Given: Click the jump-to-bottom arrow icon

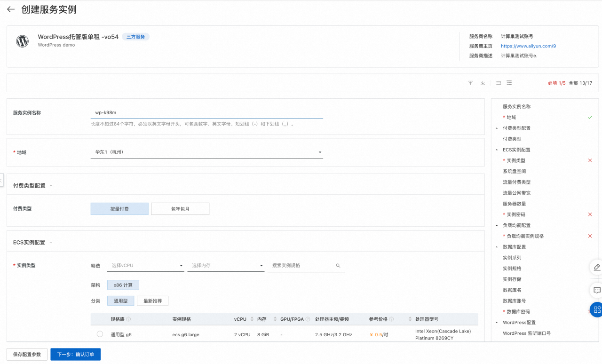Looking at the screenshot, I should [483, 83].
